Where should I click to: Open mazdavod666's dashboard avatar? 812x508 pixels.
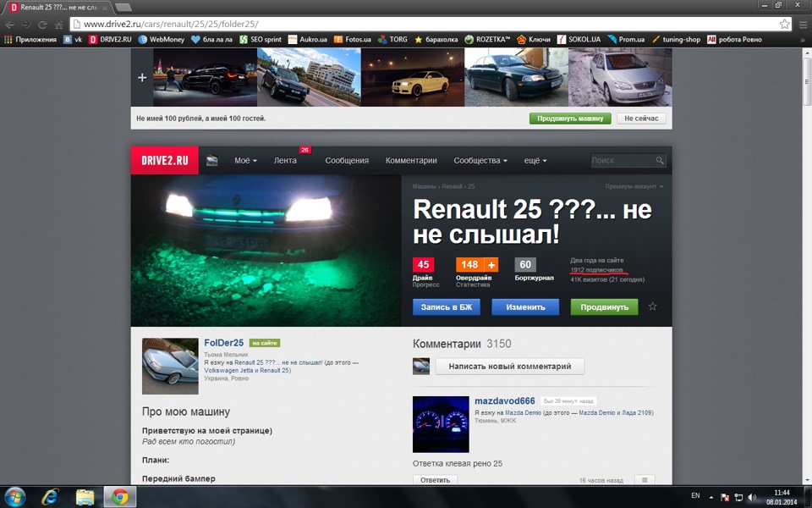pyautogui.click(x=441, y=424)
